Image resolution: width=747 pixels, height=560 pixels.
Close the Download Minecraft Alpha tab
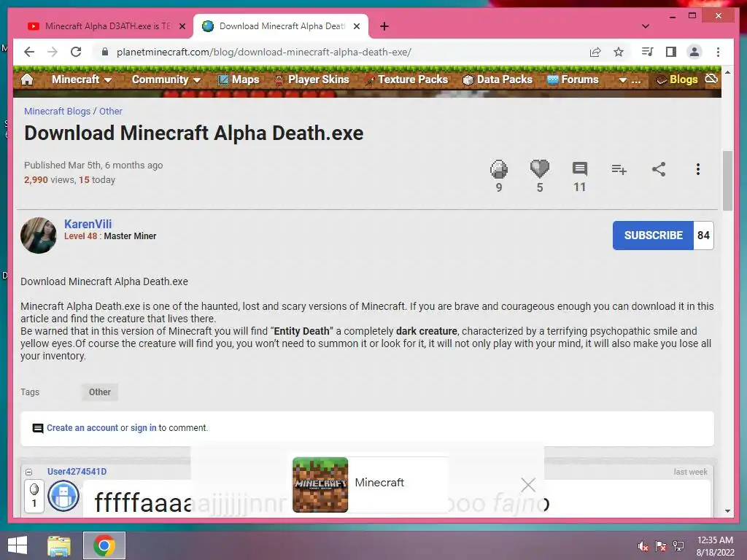pyautogui.click(x=356, y=26)
